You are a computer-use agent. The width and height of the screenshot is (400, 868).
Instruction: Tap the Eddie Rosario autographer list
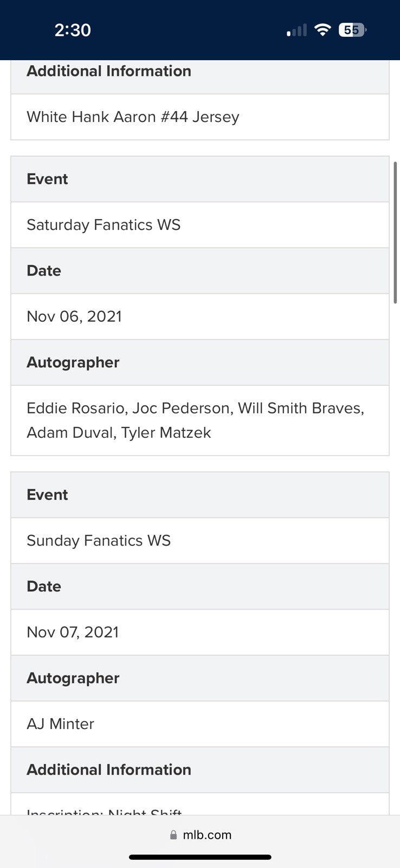point(195,420)
